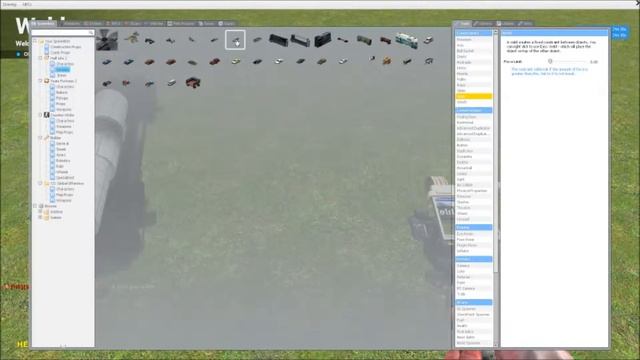Click the tool list scroll-up arrow
This screenshot has height=360, width=640.
(496, 32)
